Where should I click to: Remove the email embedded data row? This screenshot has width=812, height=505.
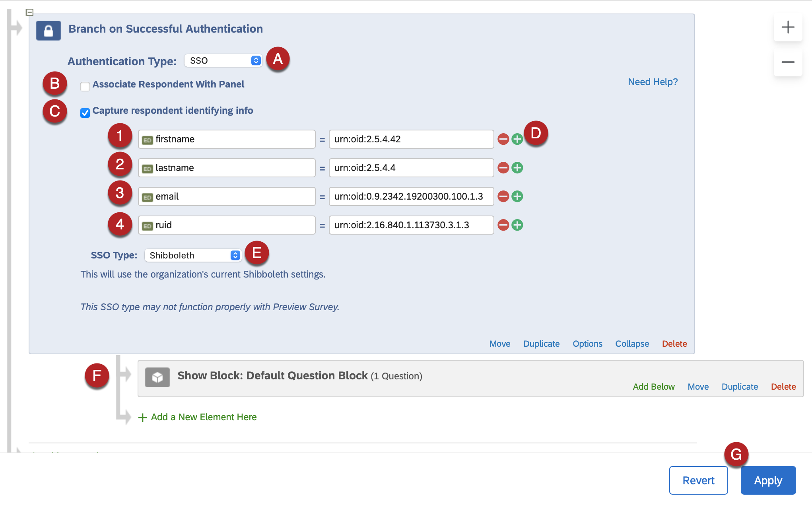503,196
